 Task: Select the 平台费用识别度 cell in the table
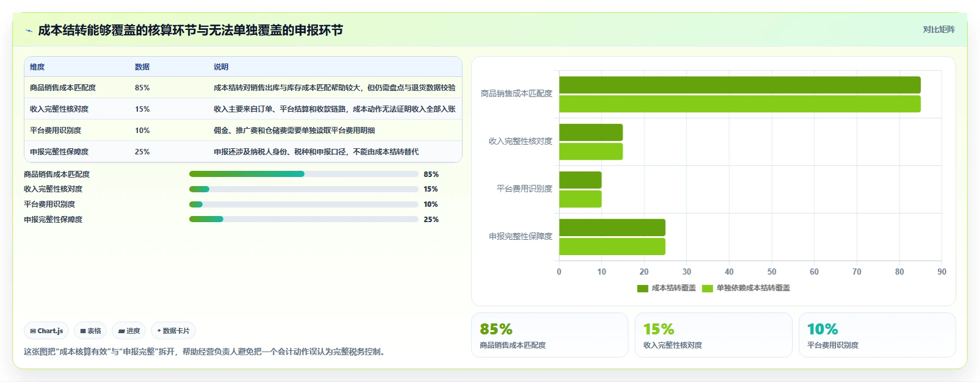tap(56, 131)
